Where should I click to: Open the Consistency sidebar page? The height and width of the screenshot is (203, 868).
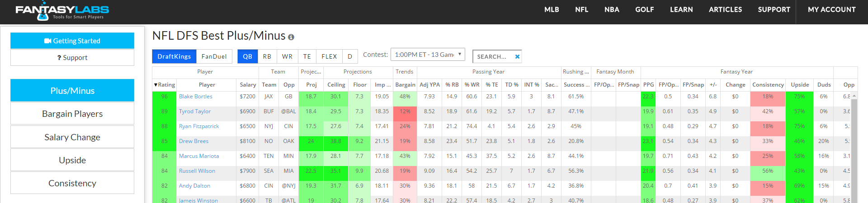click(x=72, y=183)
